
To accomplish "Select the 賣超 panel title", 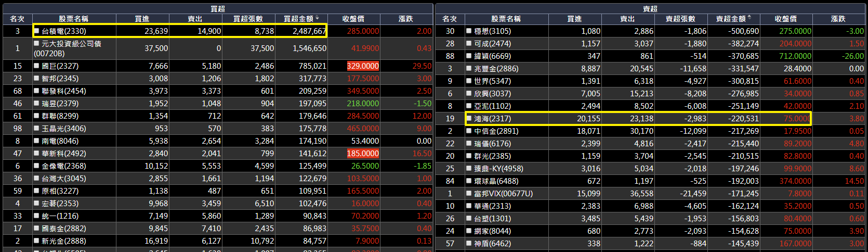I will pyautogui.click(x=650, y=9).
